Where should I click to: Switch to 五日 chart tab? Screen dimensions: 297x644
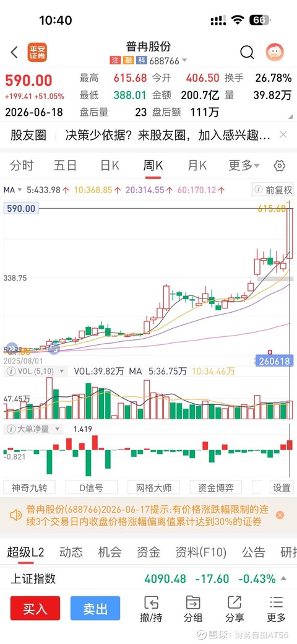[65, 165]
